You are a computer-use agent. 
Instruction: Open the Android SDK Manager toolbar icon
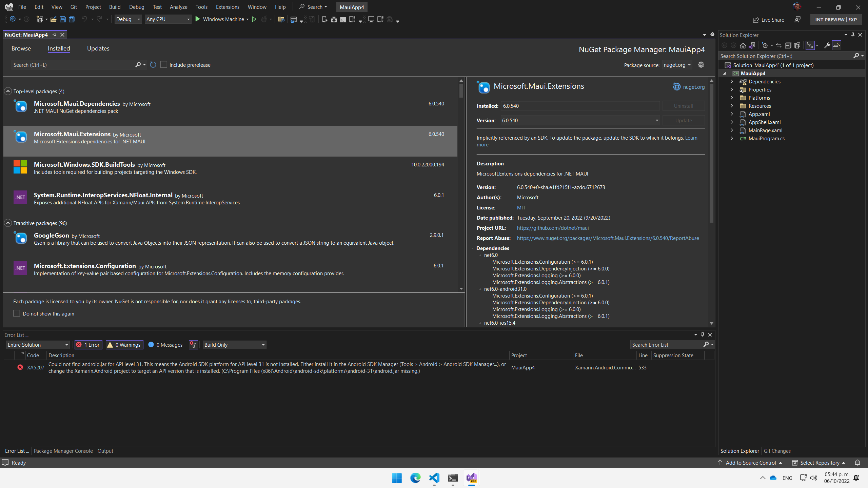point(334,19)
